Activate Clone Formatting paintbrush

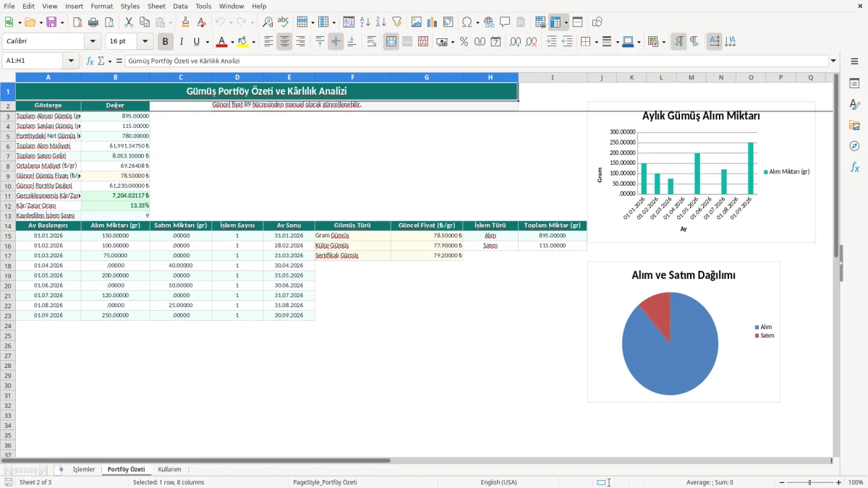[185, 22]
